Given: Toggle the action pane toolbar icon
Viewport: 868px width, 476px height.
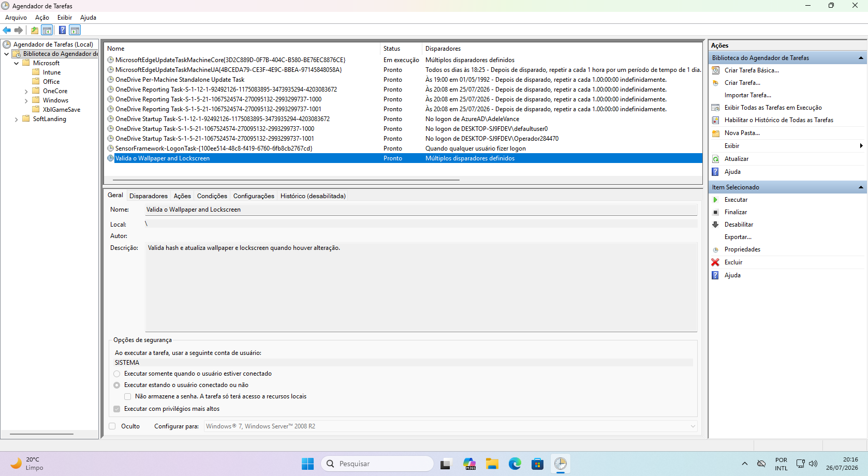Looking at the screenshot, I should (75, 30).
